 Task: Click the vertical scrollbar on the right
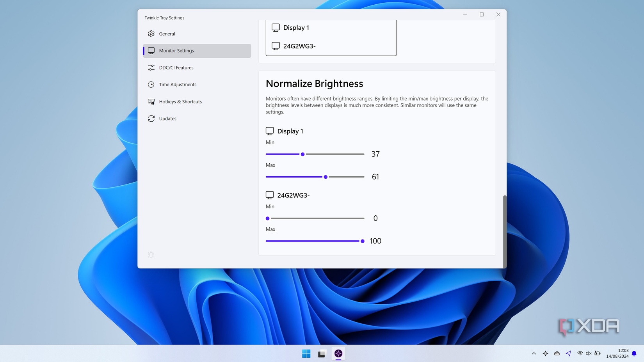[x=504, y=230]
